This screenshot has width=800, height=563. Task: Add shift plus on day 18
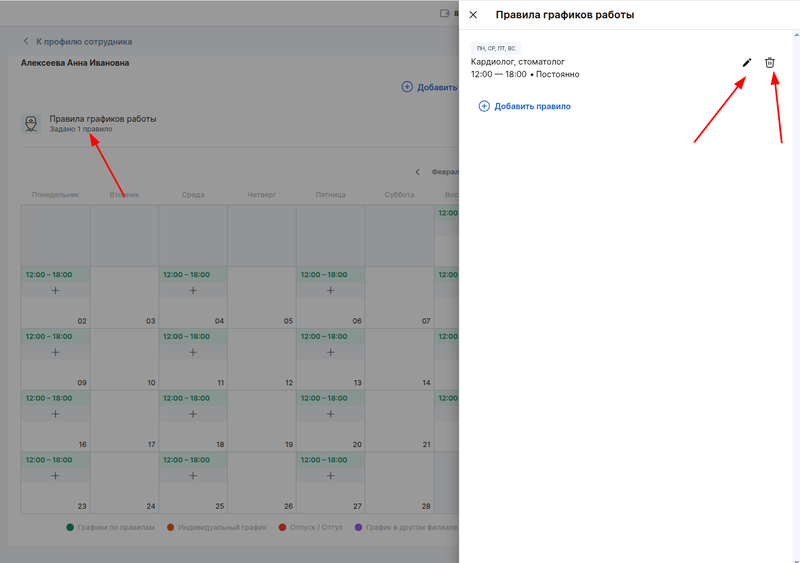[193, 414]
